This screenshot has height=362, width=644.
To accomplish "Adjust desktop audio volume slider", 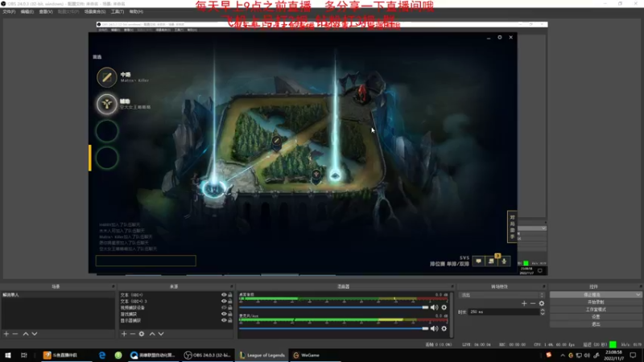I will 333,307.
